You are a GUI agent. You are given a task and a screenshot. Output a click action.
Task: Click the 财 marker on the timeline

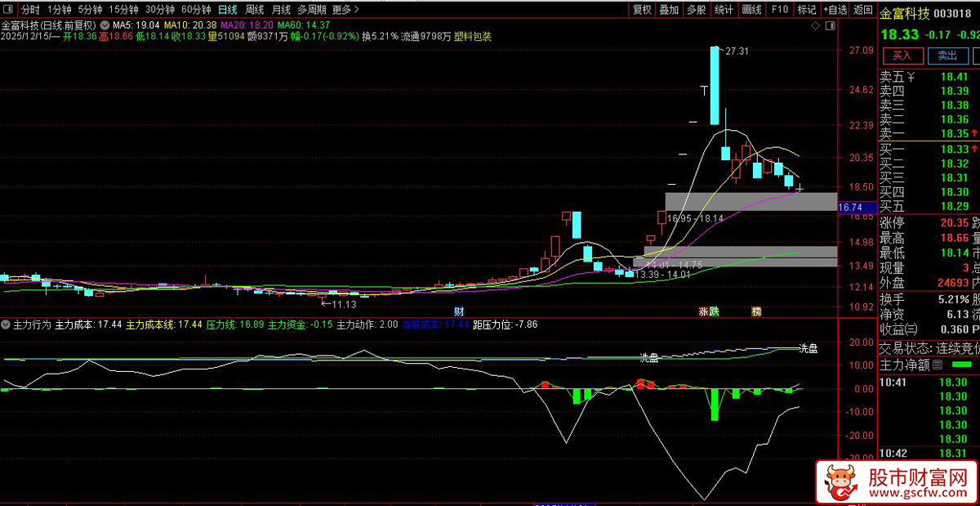[x=459, y=311]
